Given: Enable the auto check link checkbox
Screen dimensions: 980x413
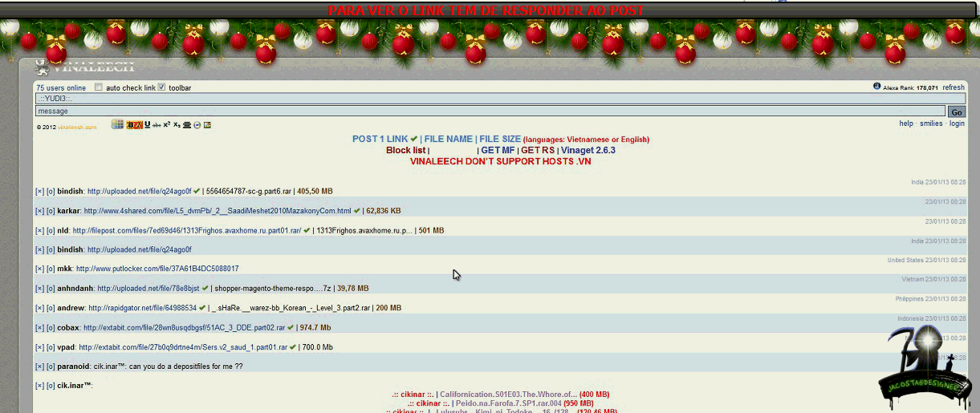Looking at the screenshot, I should pyautogui.click(x=99, y=87).
